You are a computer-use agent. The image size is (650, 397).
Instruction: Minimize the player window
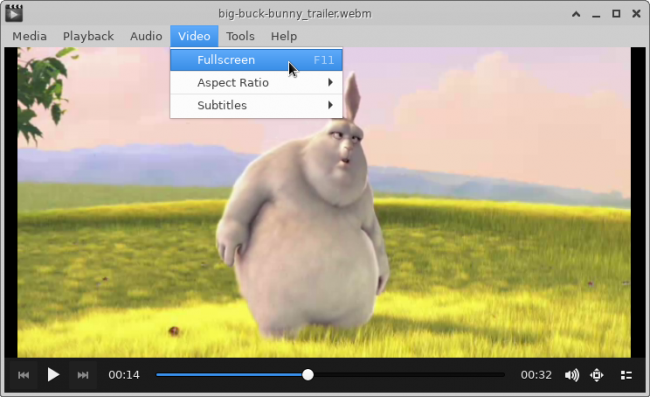(x=596, y=14)
